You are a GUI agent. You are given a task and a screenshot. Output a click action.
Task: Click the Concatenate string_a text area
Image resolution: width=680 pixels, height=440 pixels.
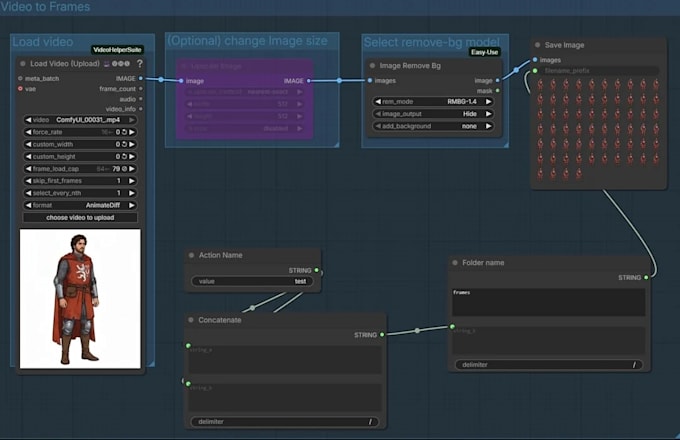285,359
